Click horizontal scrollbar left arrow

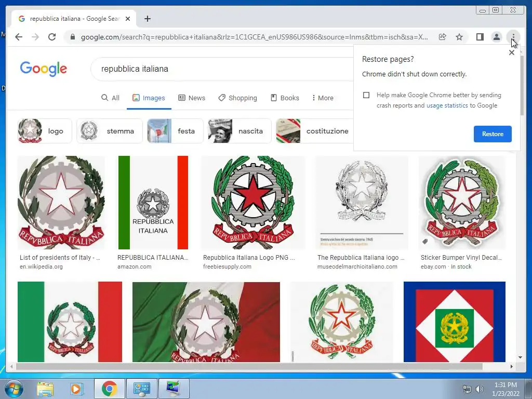(x=11, y=366)
